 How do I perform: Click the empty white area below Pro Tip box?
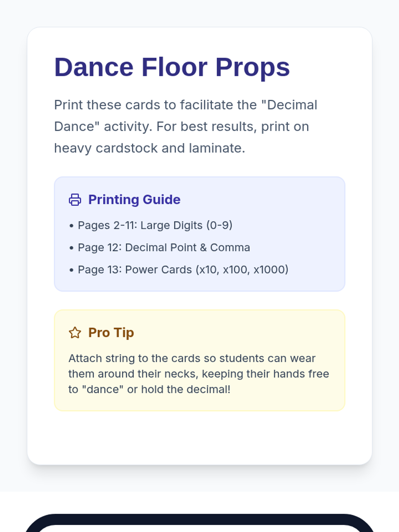pyautogui.click(x=199, y=437)
